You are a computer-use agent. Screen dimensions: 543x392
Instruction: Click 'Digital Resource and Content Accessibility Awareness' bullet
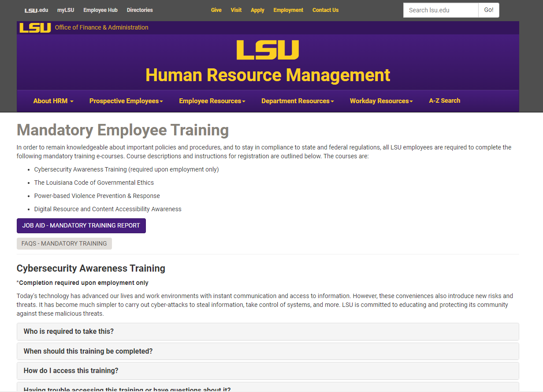tap(108, 209)
